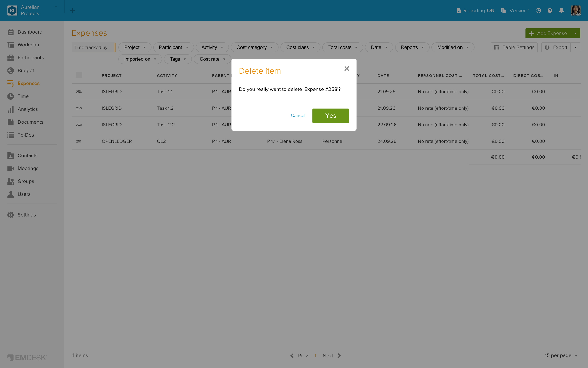Open the notifications bell icon
The width and height of the screenshot is (588, 368).
[x=561, y=10]
